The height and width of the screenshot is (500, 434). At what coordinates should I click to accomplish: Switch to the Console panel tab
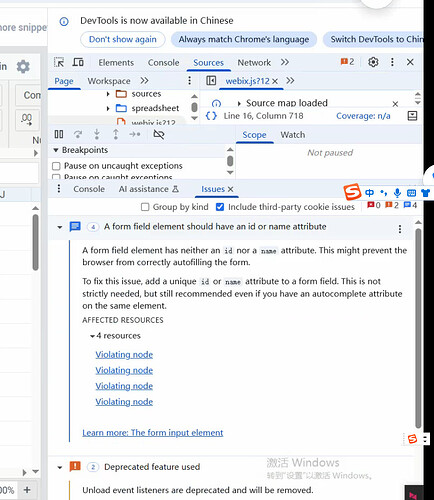[163, 62]
